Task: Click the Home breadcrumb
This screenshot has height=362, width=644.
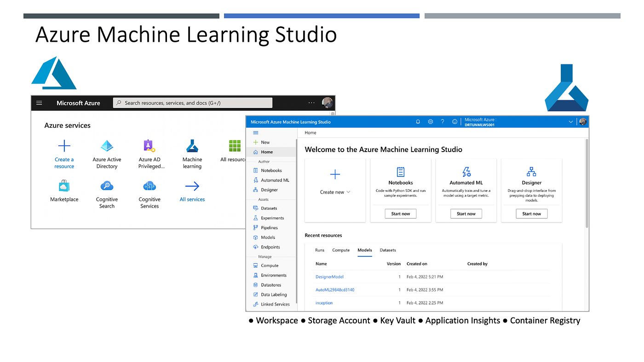Action: click(x=310, y=133)
